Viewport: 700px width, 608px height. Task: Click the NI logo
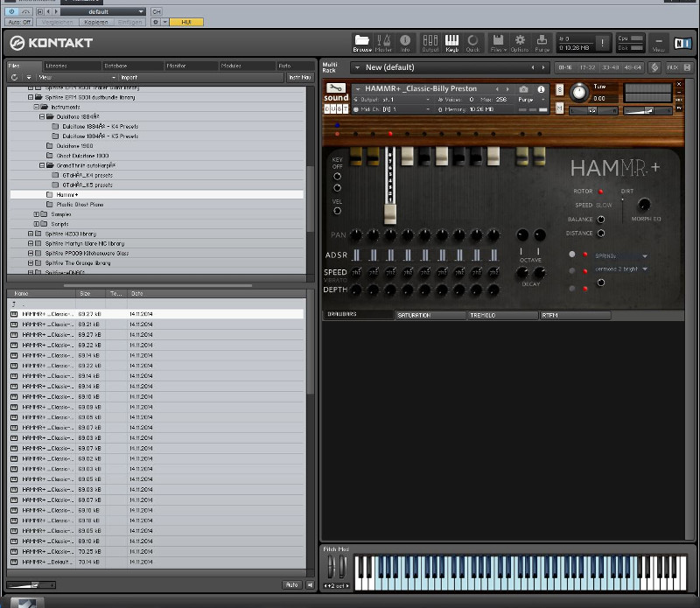(682, 43)
